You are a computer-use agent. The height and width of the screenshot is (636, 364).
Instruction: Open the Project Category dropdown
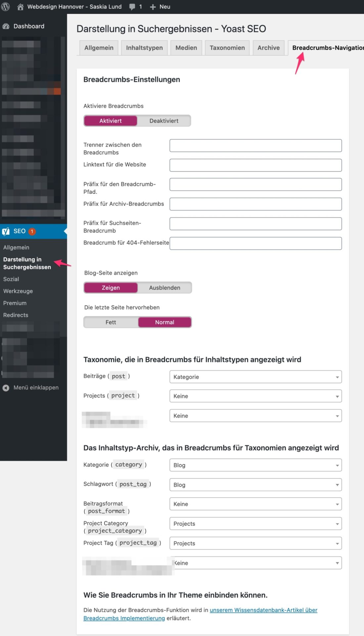coord(255,524)
